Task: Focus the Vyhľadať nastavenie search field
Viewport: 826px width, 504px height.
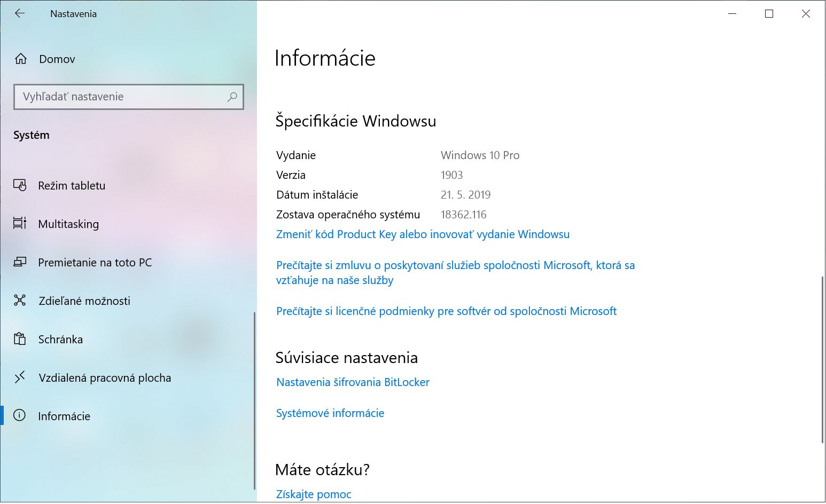Action: [x=129, y=97]
